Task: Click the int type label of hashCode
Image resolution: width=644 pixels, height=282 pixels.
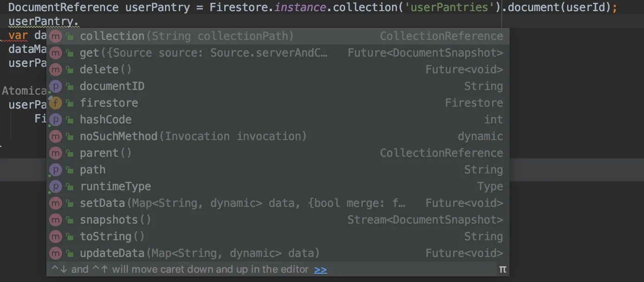Action: point(494,120)
